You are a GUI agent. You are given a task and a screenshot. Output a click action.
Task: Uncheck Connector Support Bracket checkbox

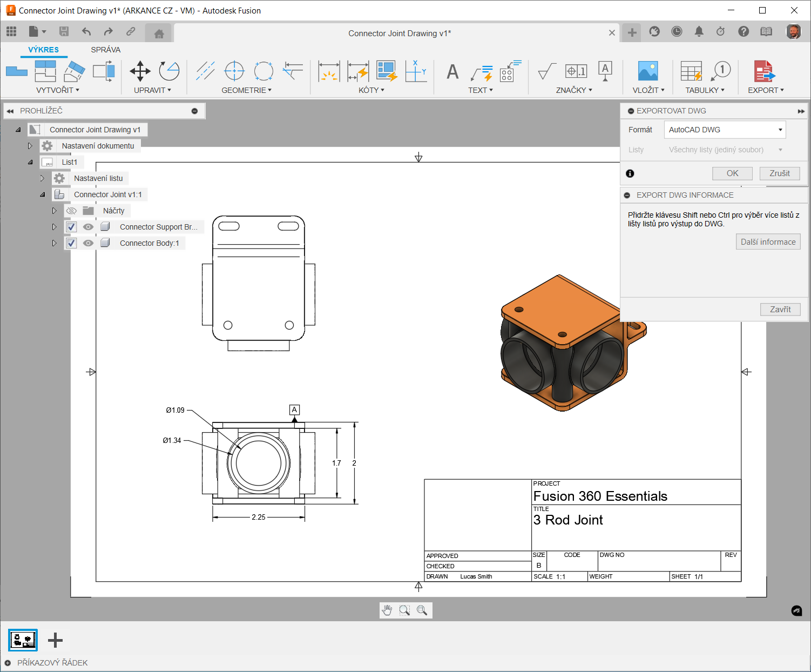(71, 227)
